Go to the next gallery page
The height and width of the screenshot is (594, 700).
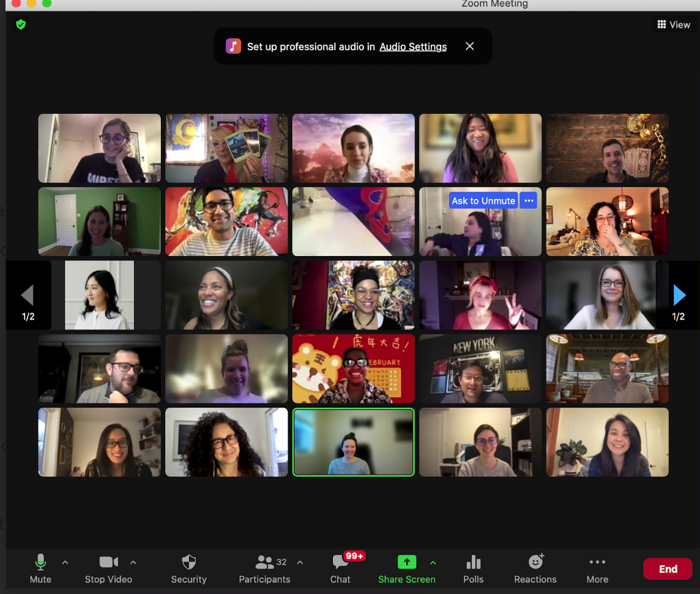[x=679, y=295]
